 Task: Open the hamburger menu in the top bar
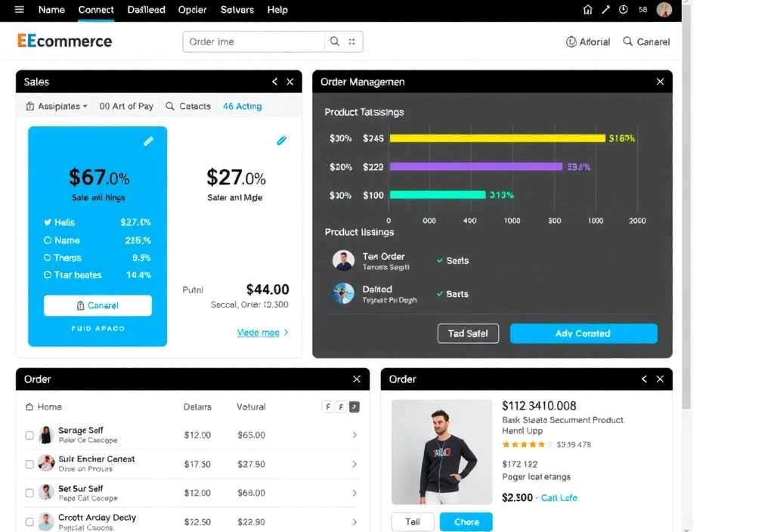pos(18,10)
